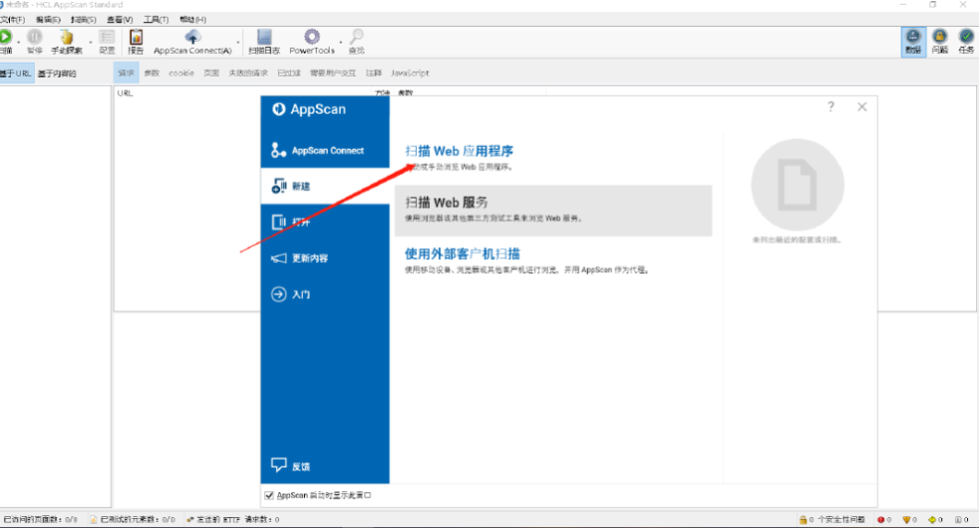
Task: Click the red high-severity issue counter
Action: [884, 520]
